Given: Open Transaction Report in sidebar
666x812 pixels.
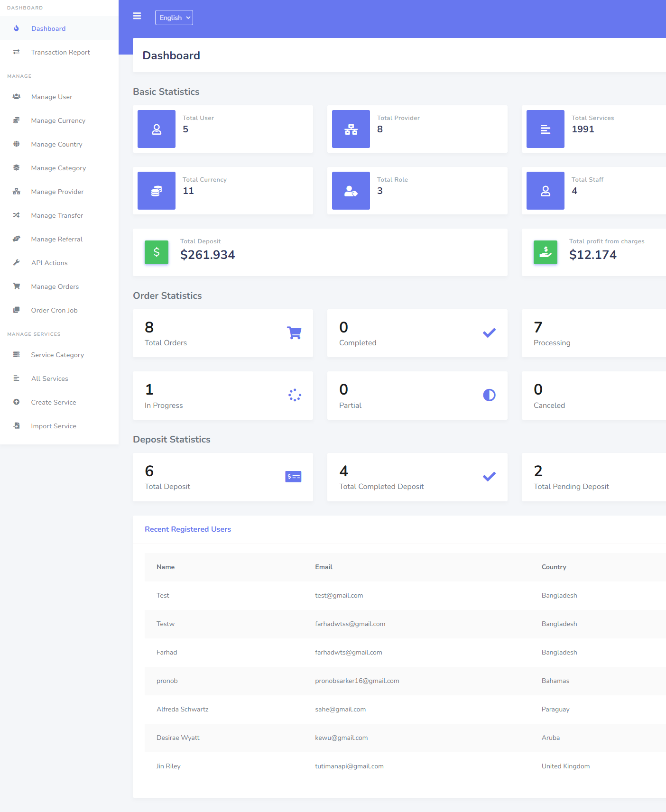Looking at the screenshot, I should pyautogui.click(x=60, y=52).
